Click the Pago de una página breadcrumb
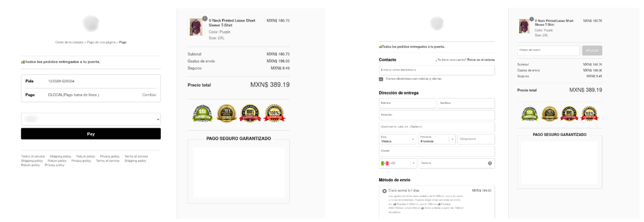Image resolution: width=644 pixels, height=222 pixels. 101,42
